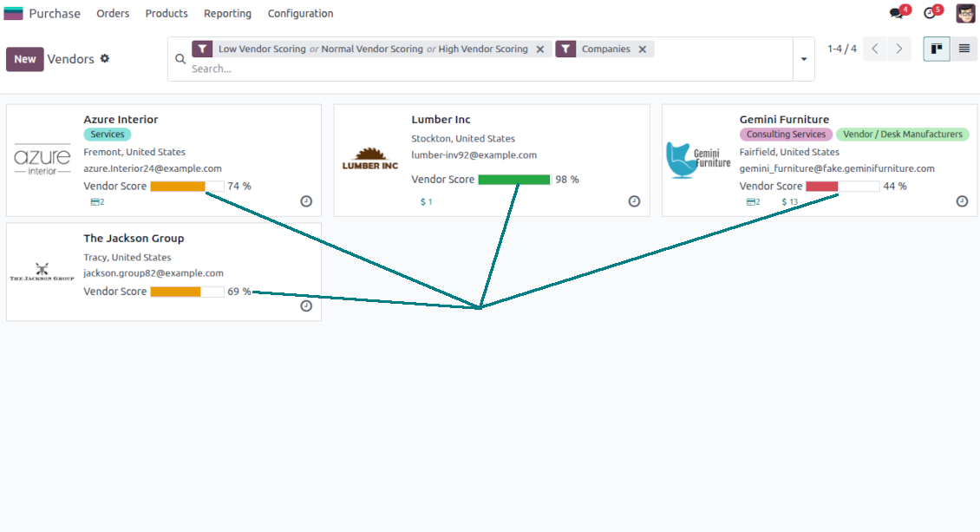Image resolution: width=980 pixels, height=532 pixels.
Task: Remove the Companies filter
Action: click(x=643, y=49)
